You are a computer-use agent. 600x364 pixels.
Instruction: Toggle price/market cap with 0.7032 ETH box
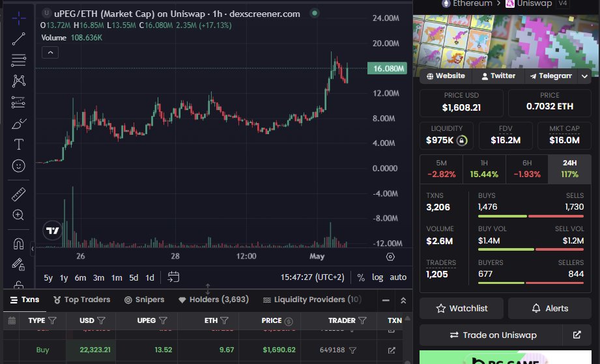(x=549, y=103)
